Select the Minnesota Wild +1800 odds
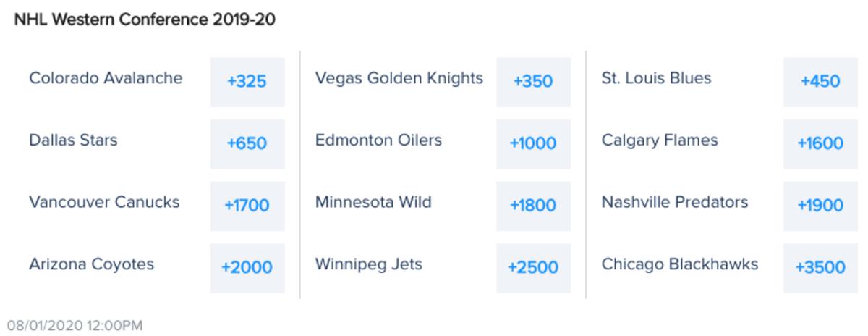This screenshot has height=336, width=868. pos(533,206)
